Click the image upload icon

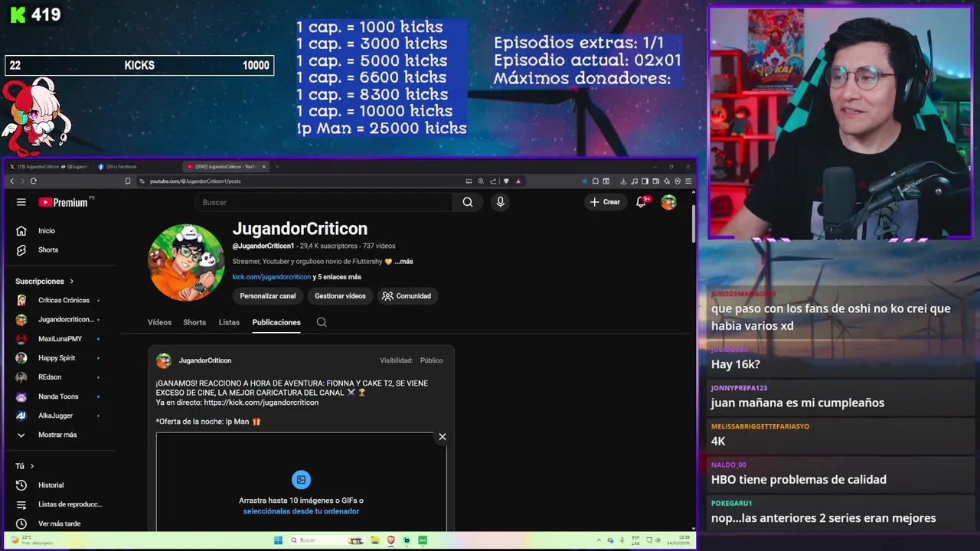[301, 480]
